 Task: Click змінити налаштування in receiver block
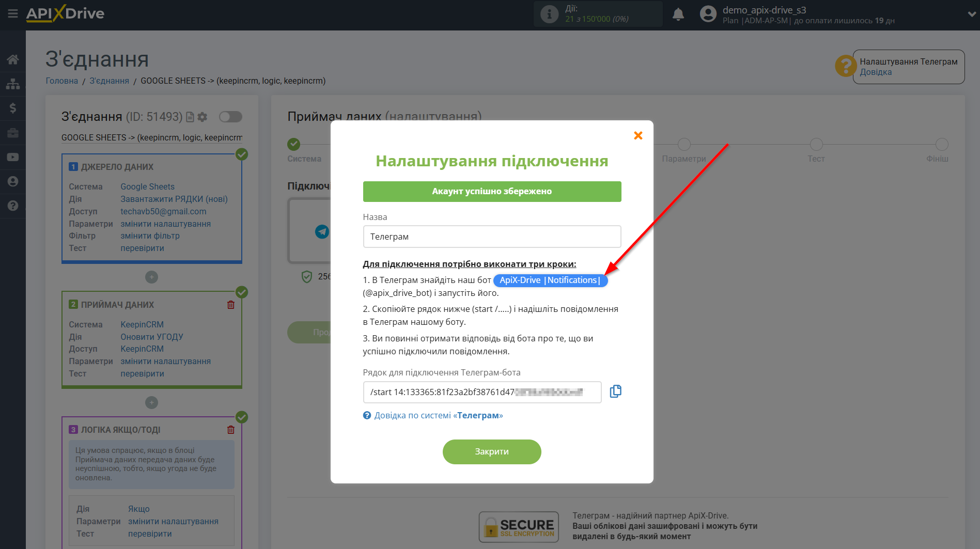[166, 361]
